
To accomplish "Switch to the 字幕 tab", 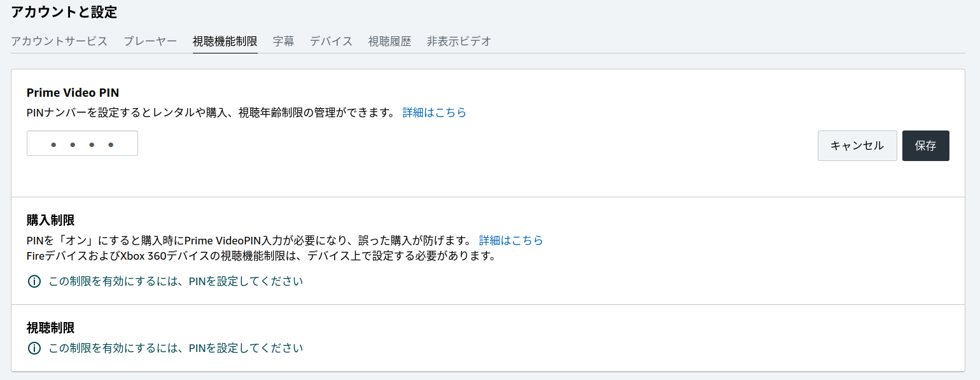I will (284, 41).
